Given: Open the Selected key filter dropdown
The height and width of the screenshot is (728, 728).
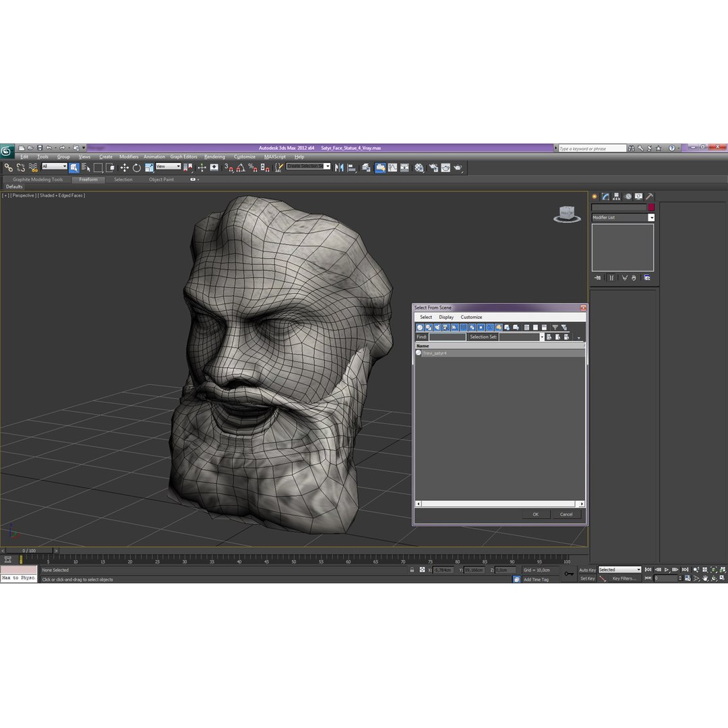Looking at the screenshot, I should pos(619,570).
